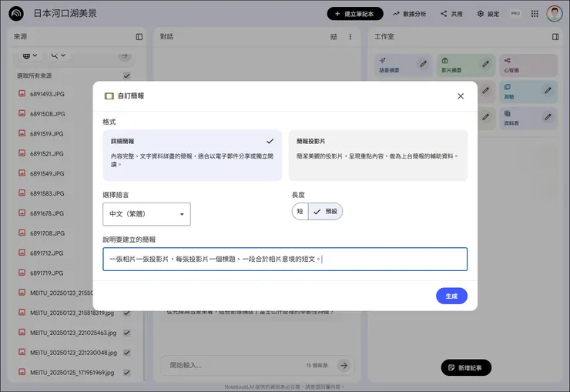Open the 選擇語言 dropdown 中文(繁體)

pos(146,214)
